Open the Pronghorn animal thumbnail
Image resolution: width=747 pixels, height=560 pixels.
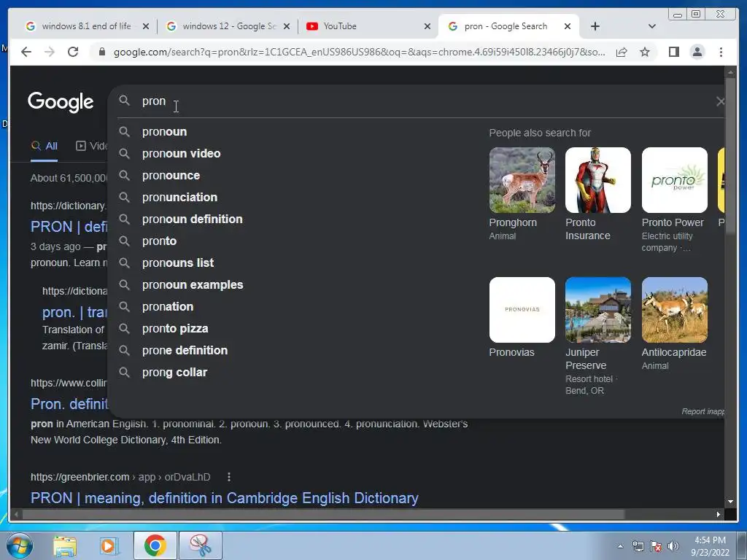pos(522,180)
